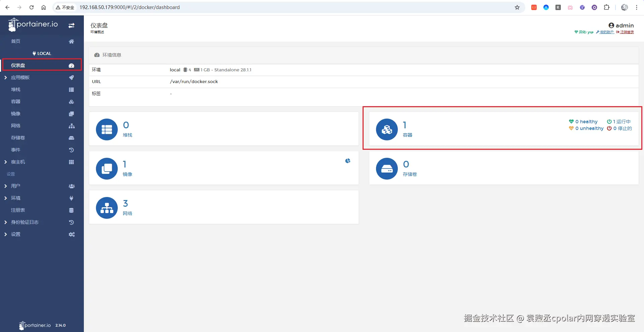Expand the 设置 chevron
The image size is (644, 332).
click(x=5, y=235)
